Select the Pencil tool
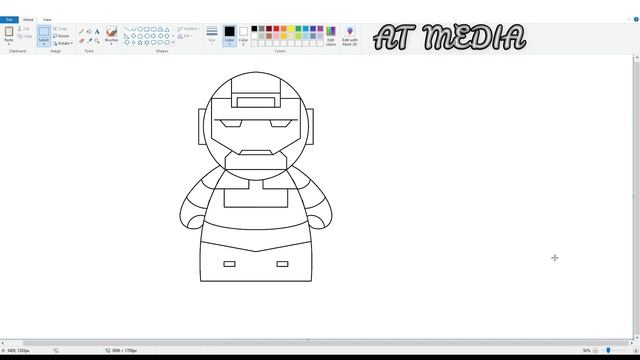 [x=81, y=31]
